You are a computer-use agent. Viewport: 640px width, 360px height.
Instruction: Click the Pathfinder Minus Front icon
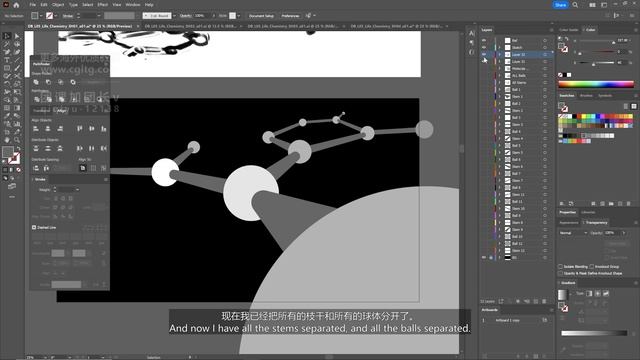coord(48,82)
